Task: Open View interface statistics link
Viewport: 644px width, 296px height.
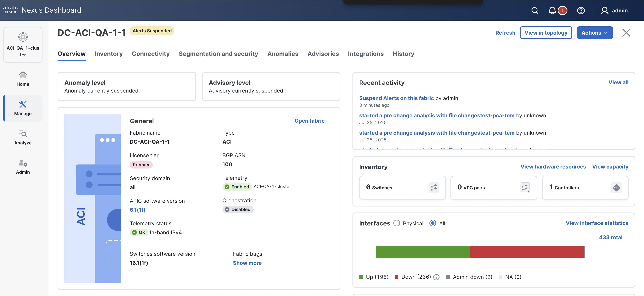Action: click(597, 223)
